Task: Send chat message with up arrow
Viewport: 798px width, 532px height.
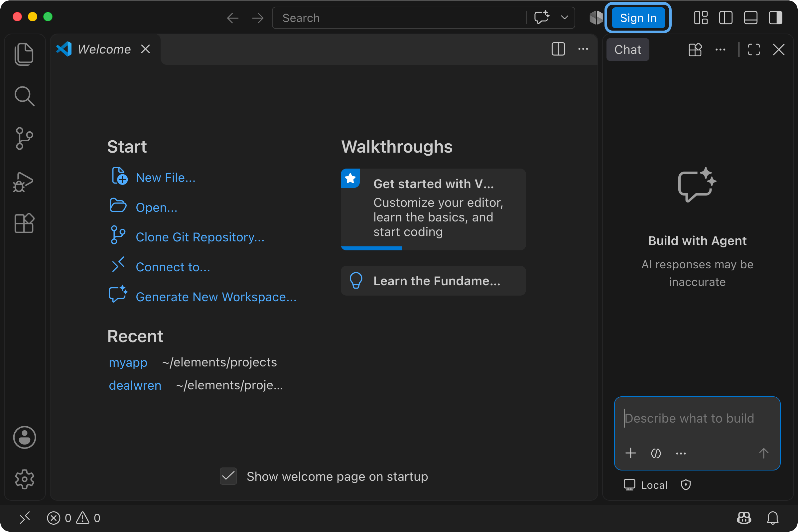Action: (x=763, y=453)
